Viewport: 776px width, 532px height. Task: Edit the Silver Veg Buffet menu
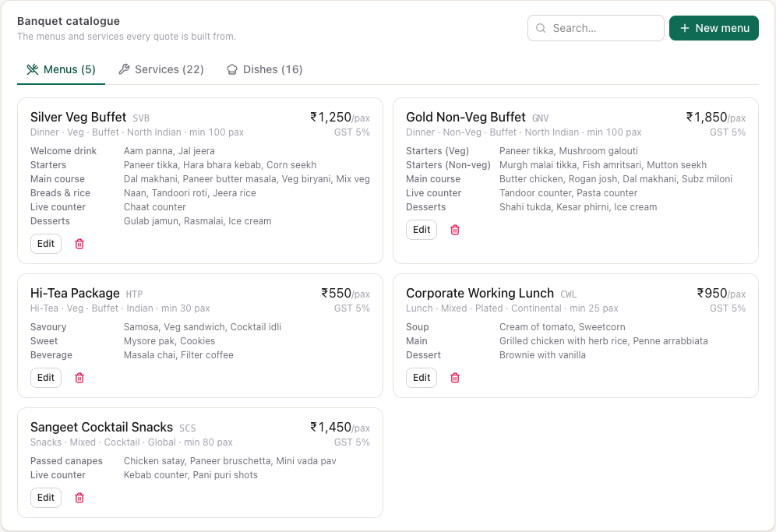[46, 244]
